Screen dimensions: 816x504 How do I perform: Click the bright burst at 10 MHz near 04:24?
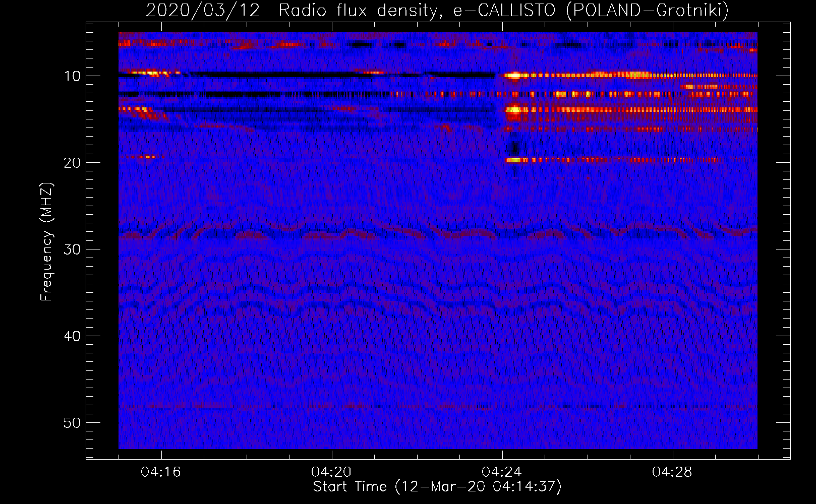point(514,76)
